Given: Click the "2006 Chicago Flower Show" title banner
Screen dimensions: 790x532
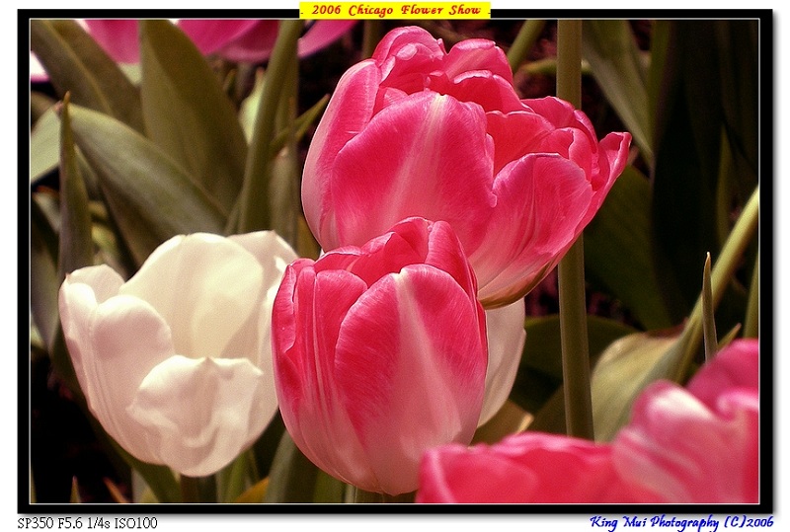Looking at the screenshot, I should [395, 10].
